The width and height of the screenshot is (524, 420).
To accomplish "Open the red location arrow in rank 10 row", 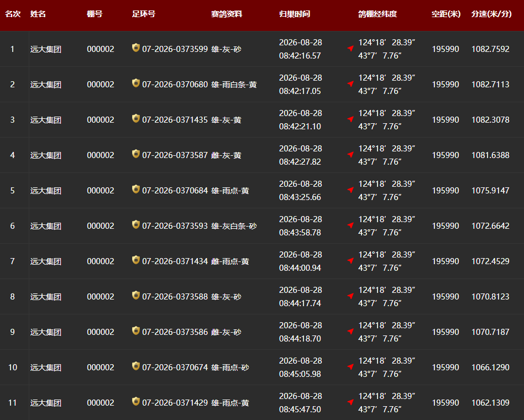I will tap(350, 367).
